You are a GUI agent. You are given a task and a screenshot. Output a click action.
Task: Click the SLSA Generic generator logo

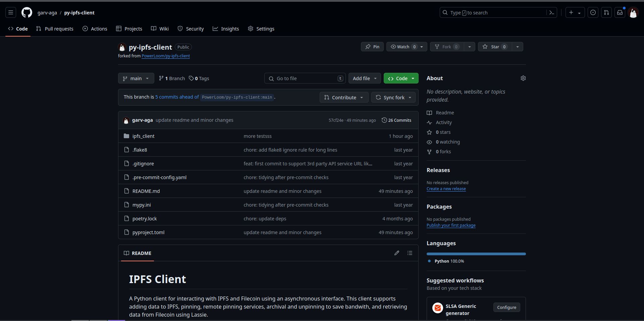438,308
